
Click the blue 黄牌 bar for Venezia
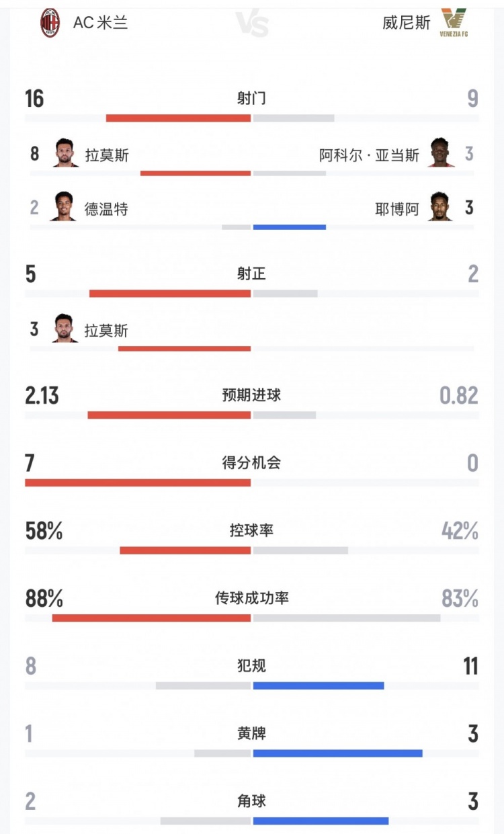click(338, 753)
